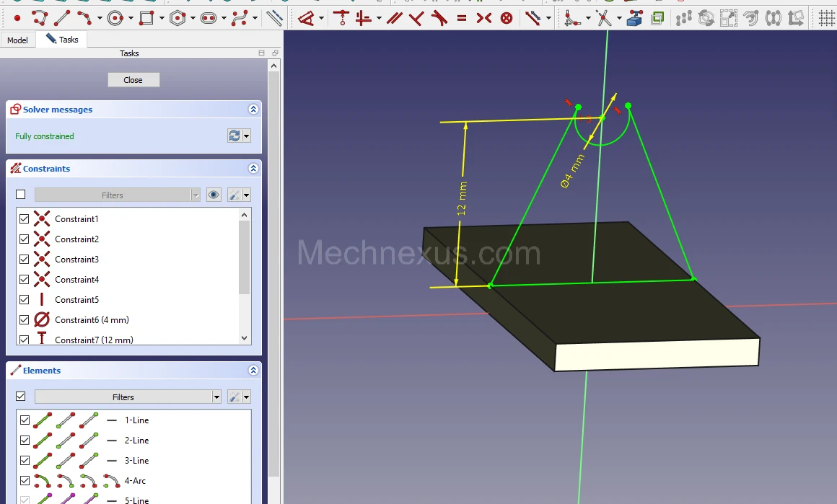Select the Create Line tool
Screen dimensions: 837x504
tap(63, 18)
